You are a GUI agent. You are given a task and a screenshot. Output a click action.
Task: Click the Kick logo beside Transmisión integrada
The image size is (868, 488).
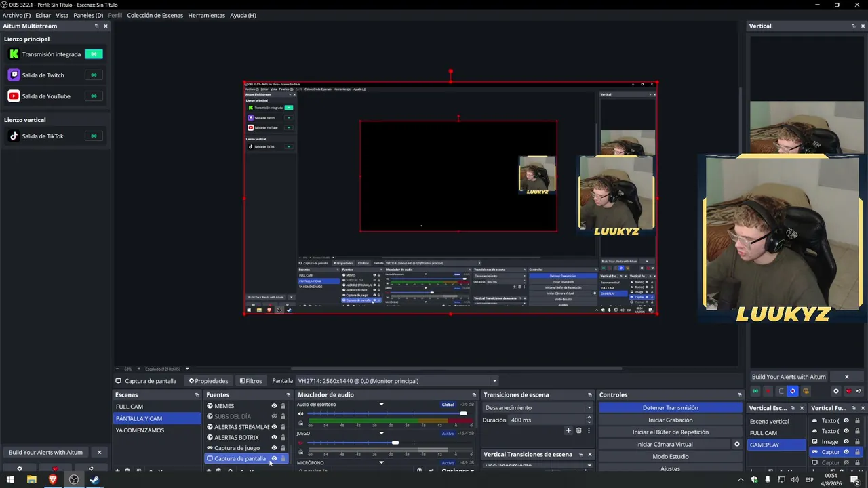(x=14, y=54)
